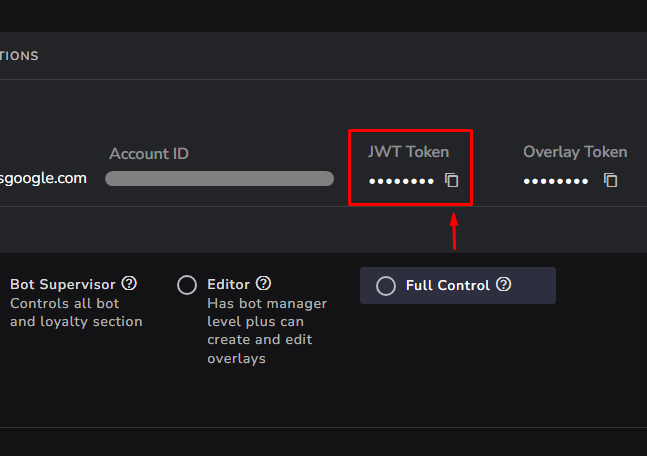Click the Bot Supervisor role label
Screen dimensions: 647x456
tap(63, 284)
